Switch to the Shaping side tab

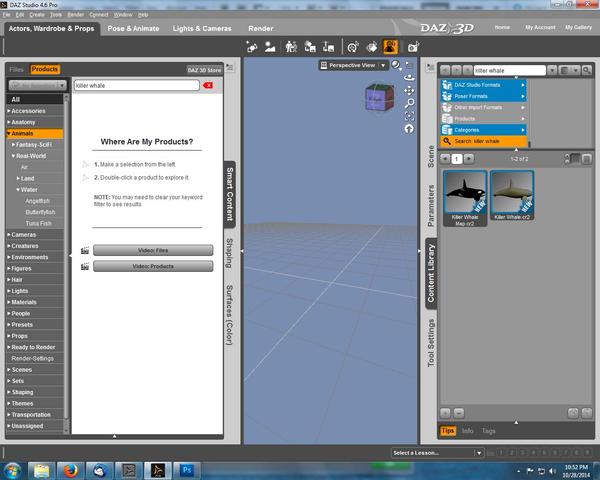click(230, 253)
